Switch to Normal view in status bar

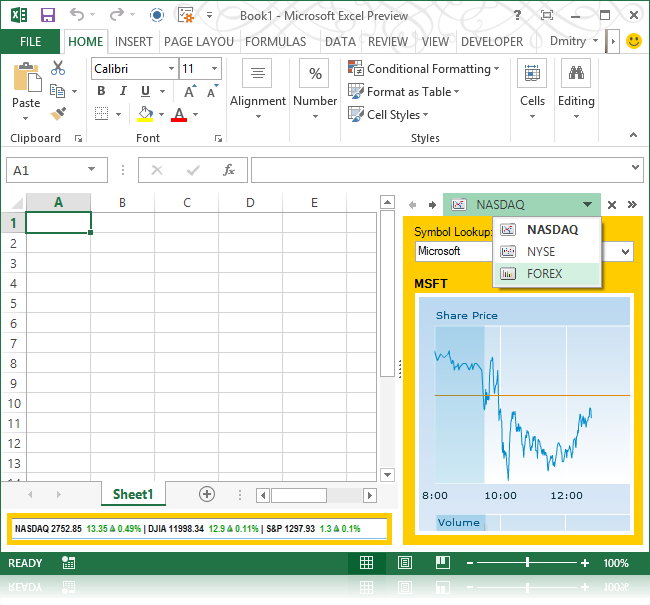(x=366, y=563)
